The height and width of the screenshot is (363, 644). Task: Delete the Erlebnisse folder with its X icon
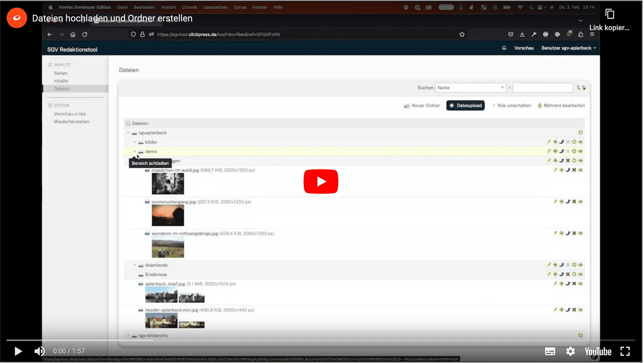pos(568,274)
